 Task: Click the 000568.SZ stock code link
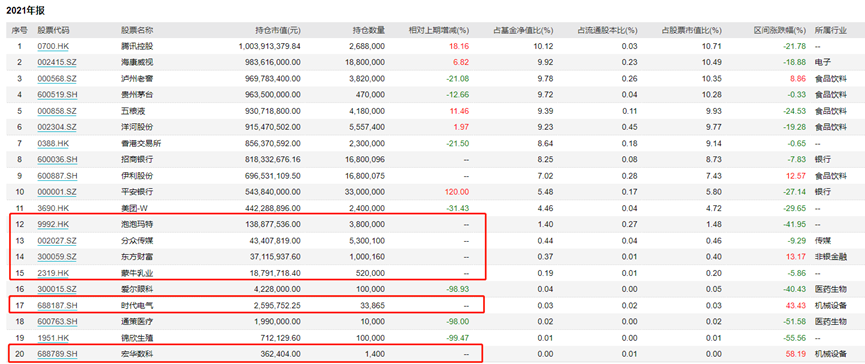(57, 78)
